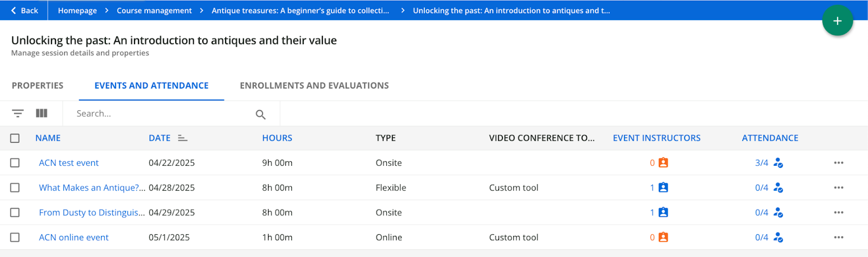Open attendance icon for ACN online event
Image resolution: width=868 pixels, height=257 pixels.
click(x=778, y=237)
